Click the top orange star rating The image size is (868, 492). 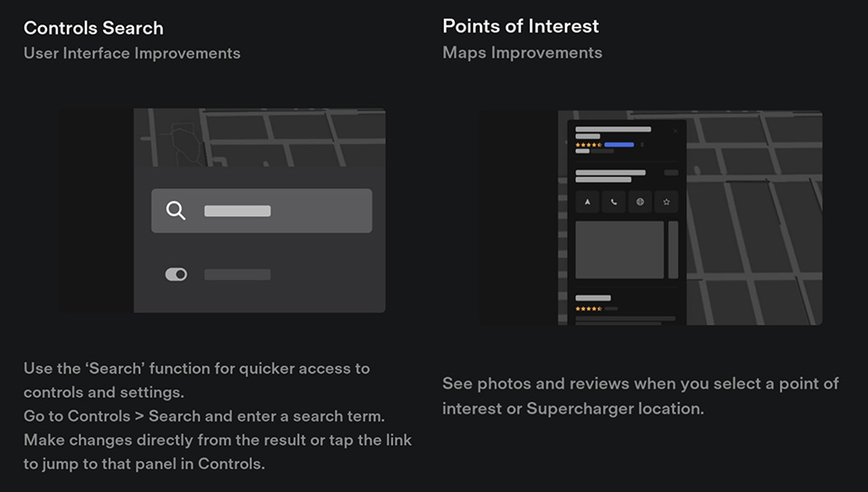pos(588,145)
